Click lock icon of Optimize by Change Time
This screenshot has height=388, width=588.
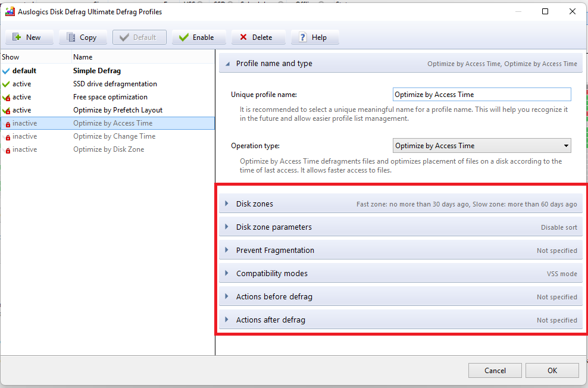point(8,137)
